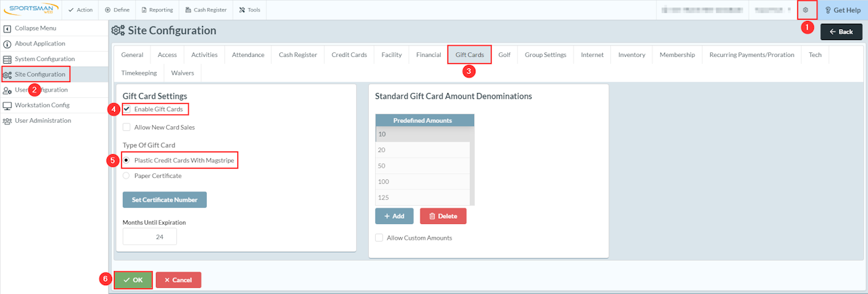Screen dimensions: 868x294
Task: Enable the Allow New Card Sales checkbox
Action: coord(127,127)
